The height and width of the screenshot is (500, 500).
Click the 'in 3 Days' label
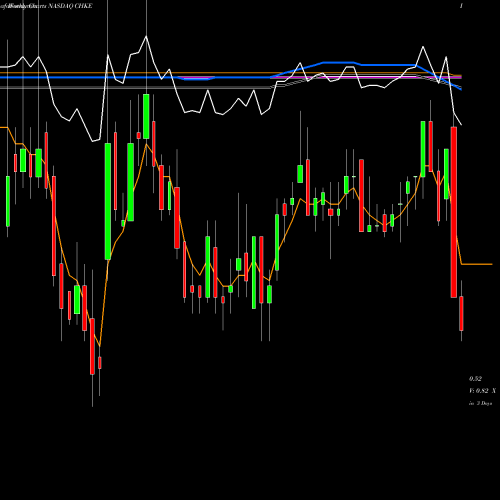480,403
